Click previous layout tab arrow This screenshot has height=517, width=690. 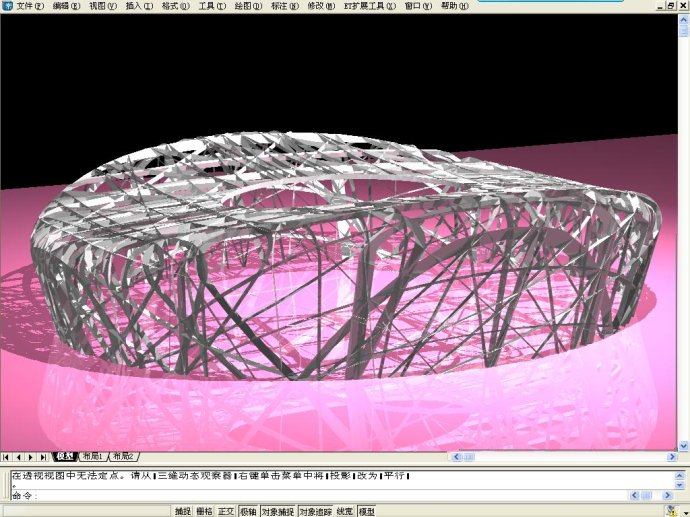pyautogui.click(x=18, y=457)
